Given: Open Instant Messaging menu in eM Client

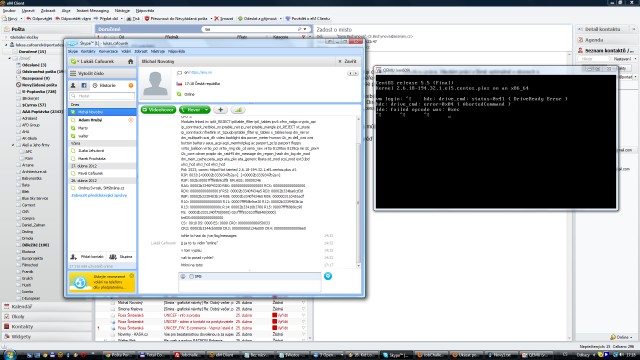Looking at the screenshot, I should click(93, 11).
